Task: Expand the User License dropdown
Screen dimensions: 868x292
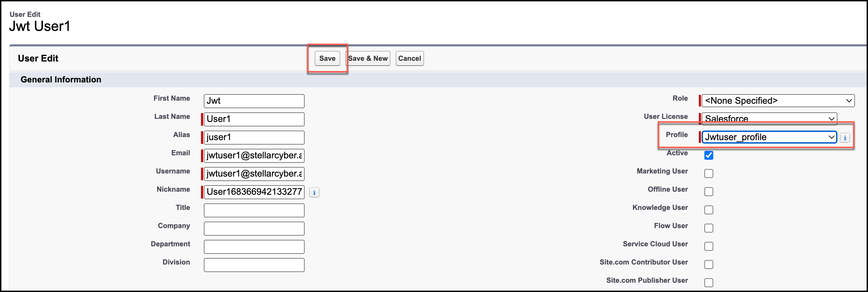Action: pyautogui.click(x=769, y=118)
